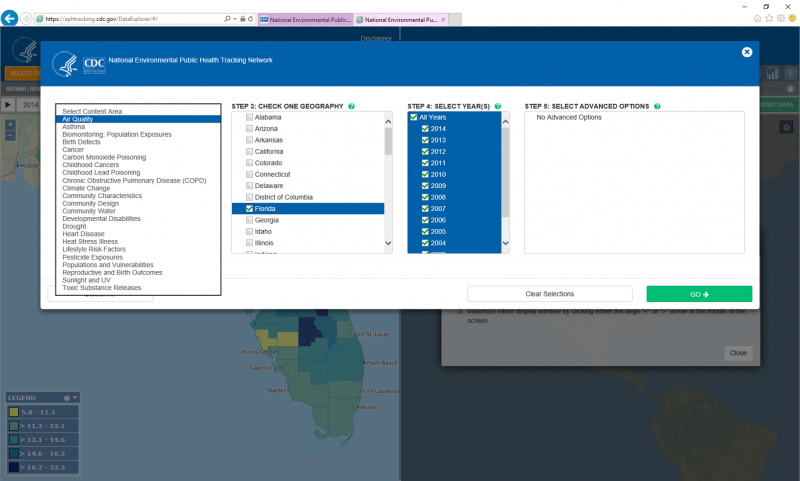
Task: Uncheck the 2014 year checkbox
Action: pyautogui.click(x=425, y=129)
